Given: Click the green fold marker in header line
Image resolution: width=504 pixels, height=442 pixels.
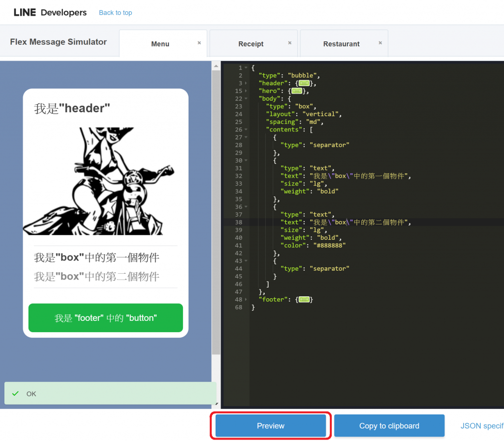Looking at the screenshot, I should coord(304,83).
